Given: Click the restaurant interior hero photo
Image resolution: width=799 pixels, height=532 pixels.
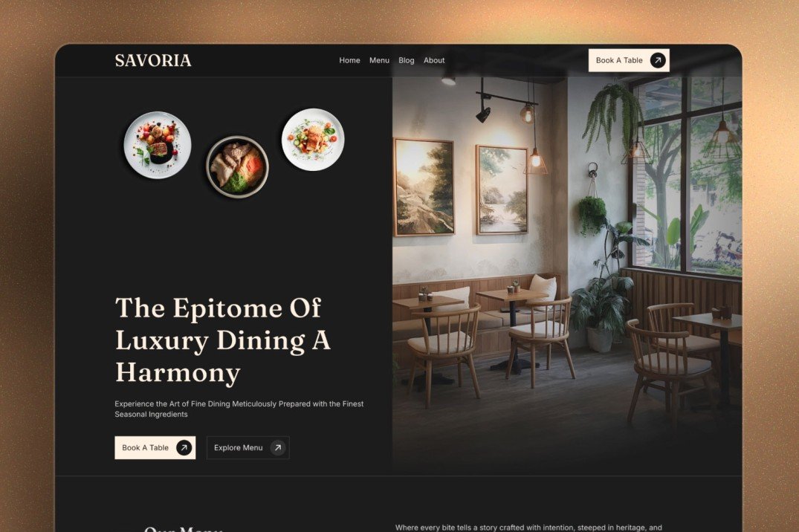Looking at the screenshot, I should [567, 275].
